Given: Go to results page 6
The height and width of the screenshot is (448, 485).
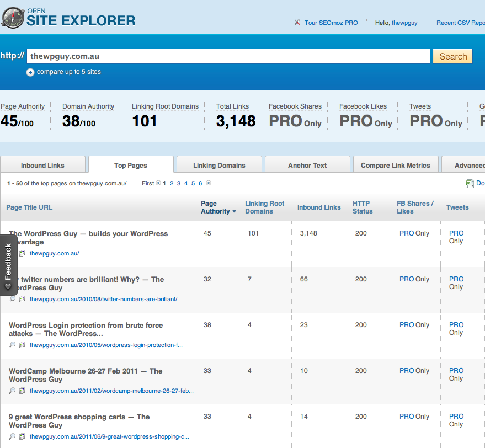Looking at the screenshot, I should [200, 183].
